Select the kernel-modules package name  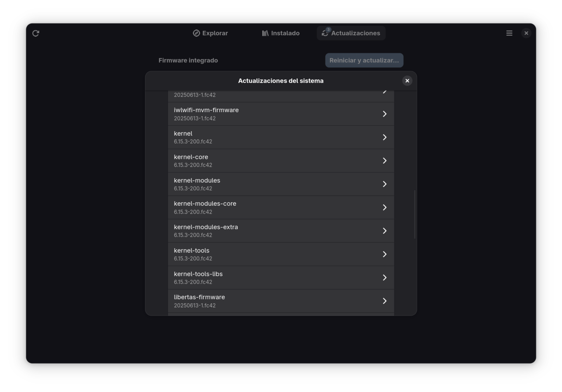tap(197, 180)
